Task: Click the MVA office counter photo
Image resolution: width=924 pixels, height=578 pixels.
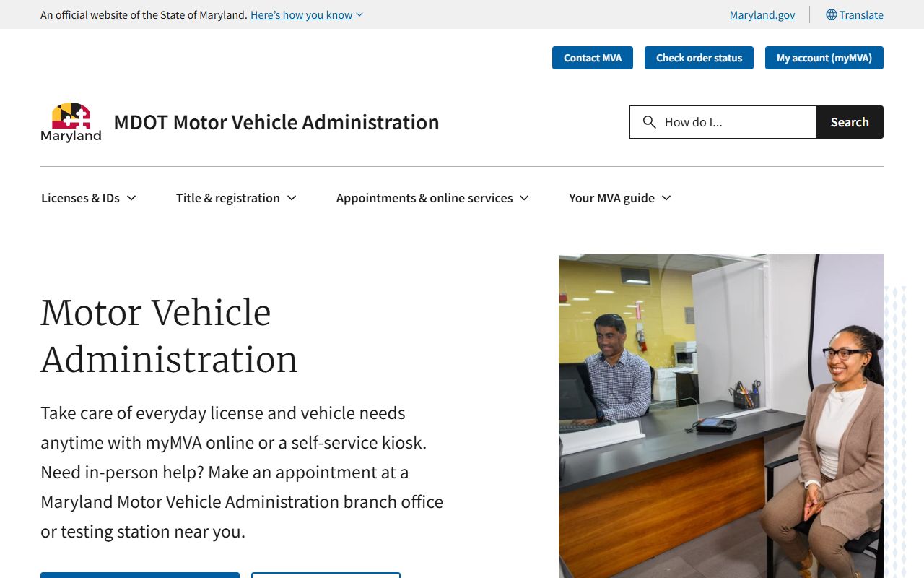Action: point(721,415)
